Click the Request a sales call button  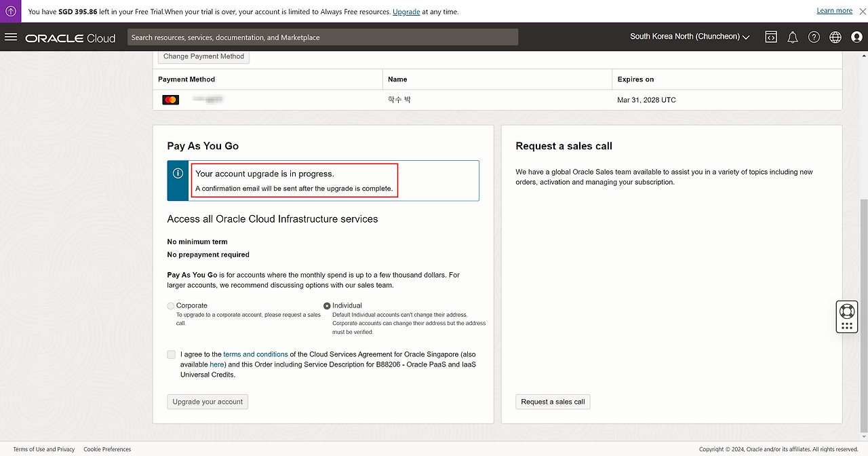(x=553, y=402)
